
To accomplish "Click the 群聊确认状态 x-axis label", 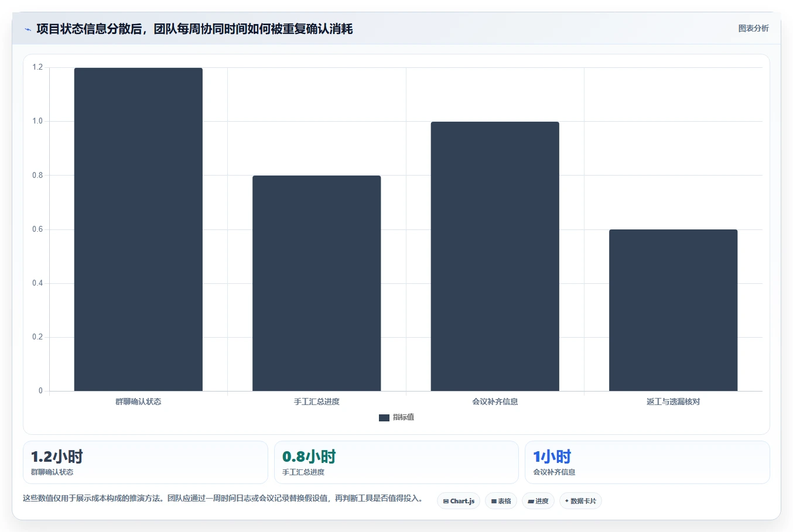I will (138, 401).
